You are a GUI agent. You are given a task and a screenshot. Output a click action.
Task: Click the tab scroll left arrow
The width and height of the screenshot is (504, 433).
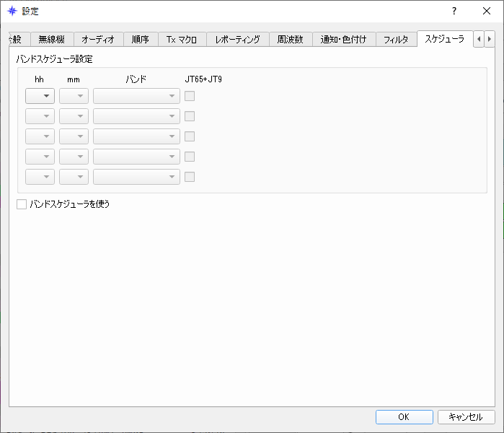pos(479,39)
